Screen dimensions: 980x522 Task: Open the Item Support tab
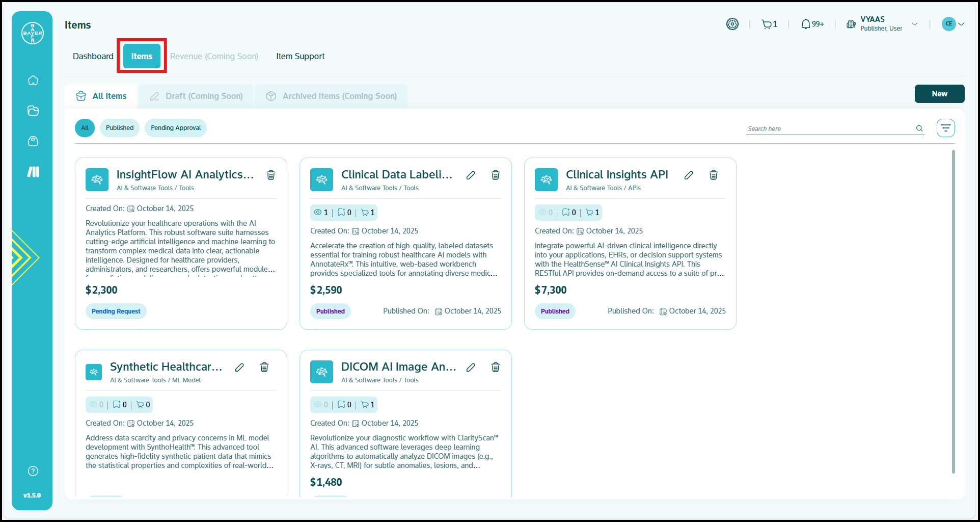(300, 56)
